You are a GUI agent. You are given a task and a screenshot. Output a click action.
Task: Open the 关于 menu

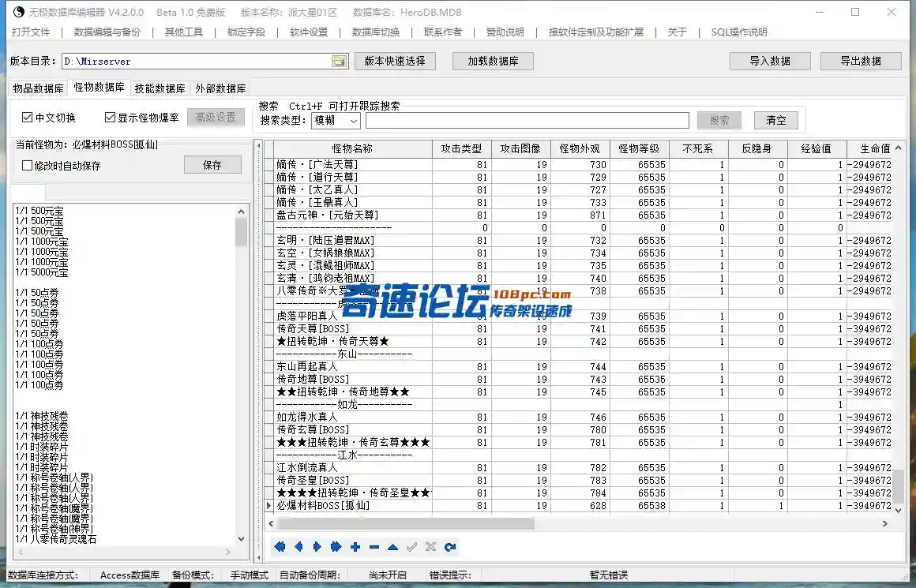[x=677, y=32]
